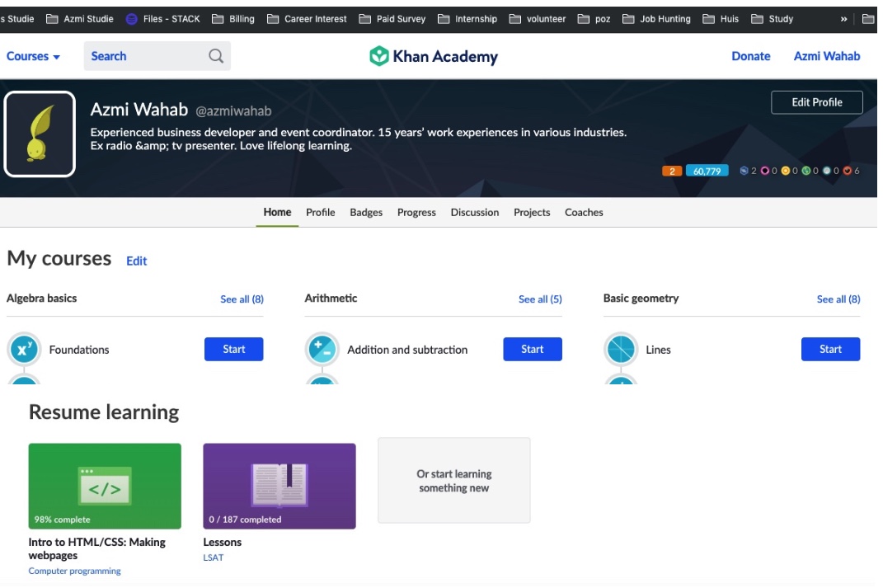Open the Job Hunting bookmark folder
This screenshot has height=588, width=883.
coord(656,19)
